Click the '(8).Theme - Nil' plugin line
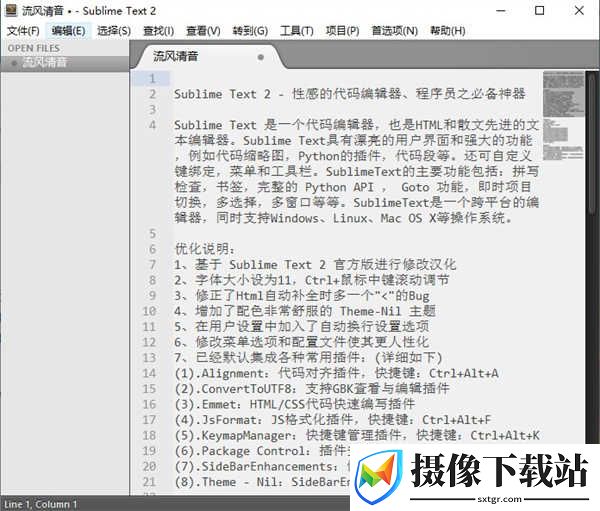The image size is (600, 511). [x=262, y=482]
